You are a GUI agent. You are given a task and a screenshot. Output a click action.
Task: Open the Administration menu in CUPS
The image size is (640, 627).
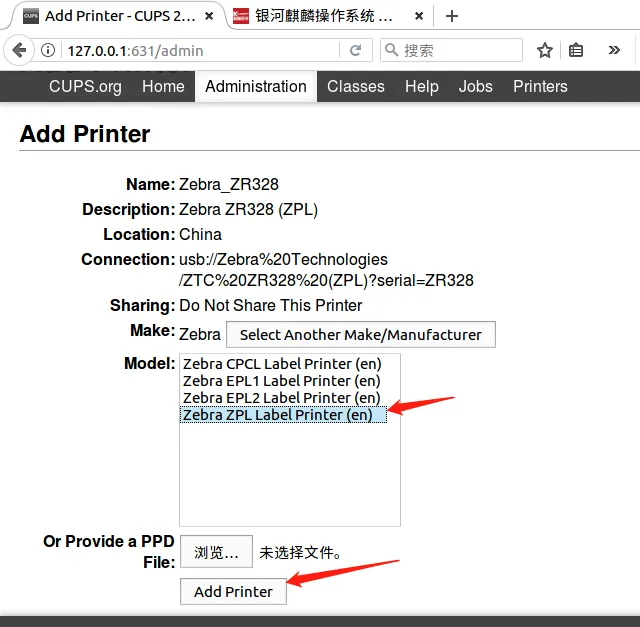pos(256,86)
